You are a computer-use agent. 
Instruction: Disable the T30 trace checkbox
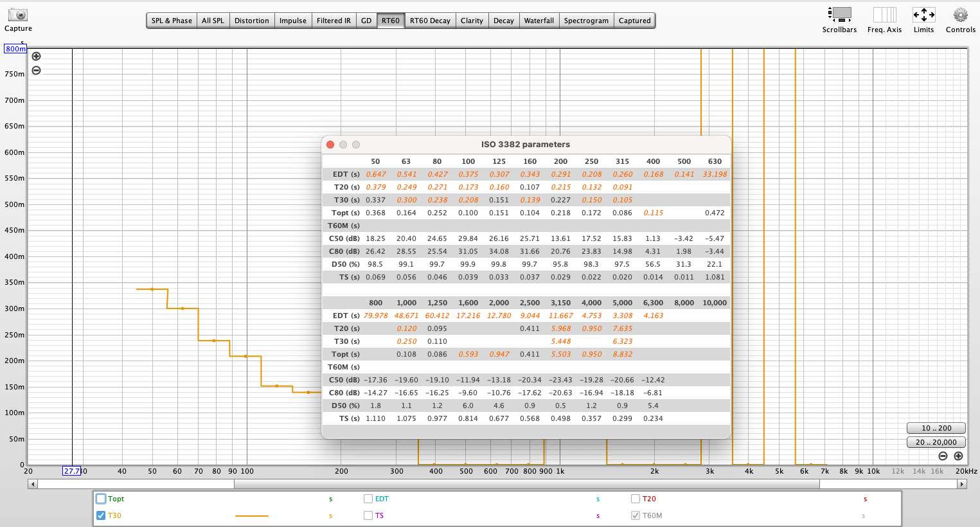(101, 515)
